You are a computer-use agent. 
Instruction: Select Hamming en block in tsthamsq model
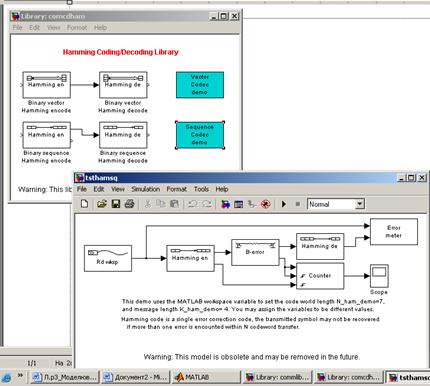point(190,258)
